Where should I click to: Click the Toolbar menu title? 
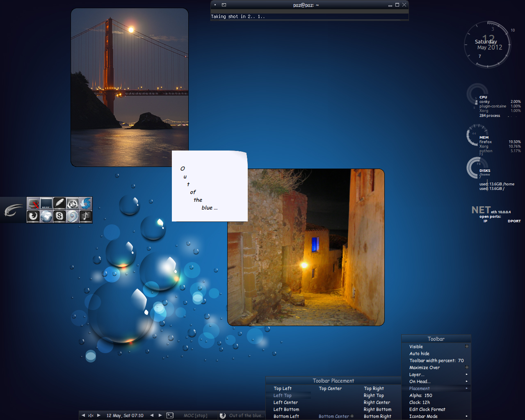(x=436, y=339)
